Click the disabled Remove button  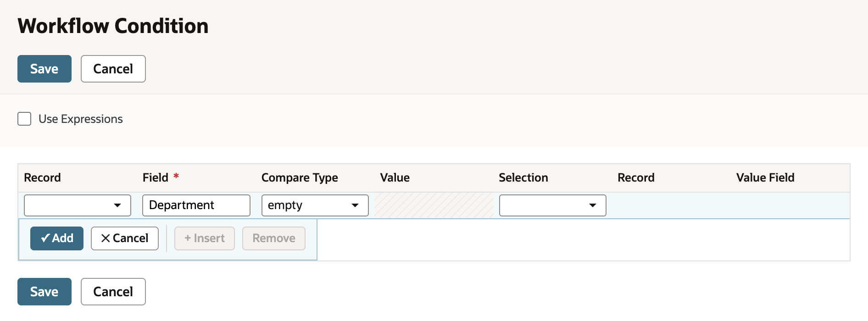pos(274,238)
